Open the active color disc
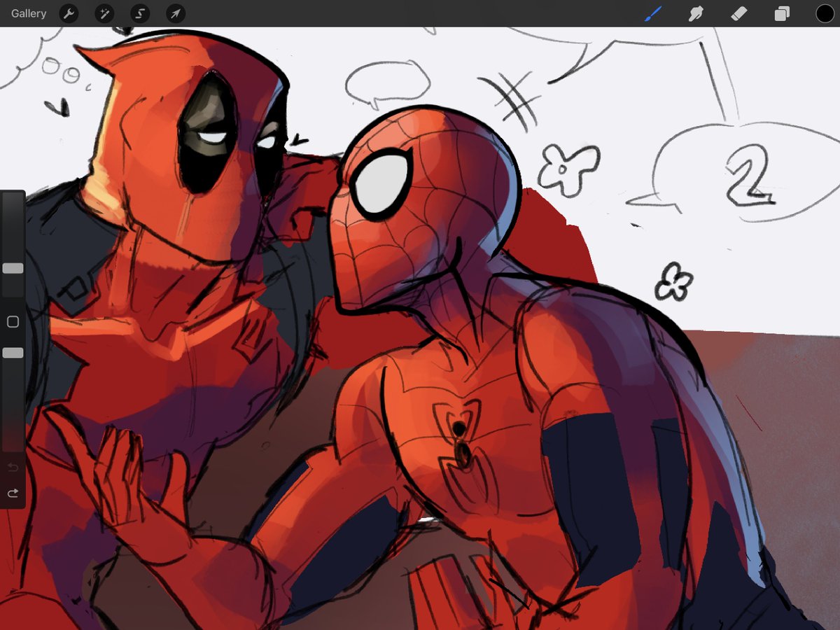The height and width of the screenshot is (630, 840). click(x=825, y=13)
